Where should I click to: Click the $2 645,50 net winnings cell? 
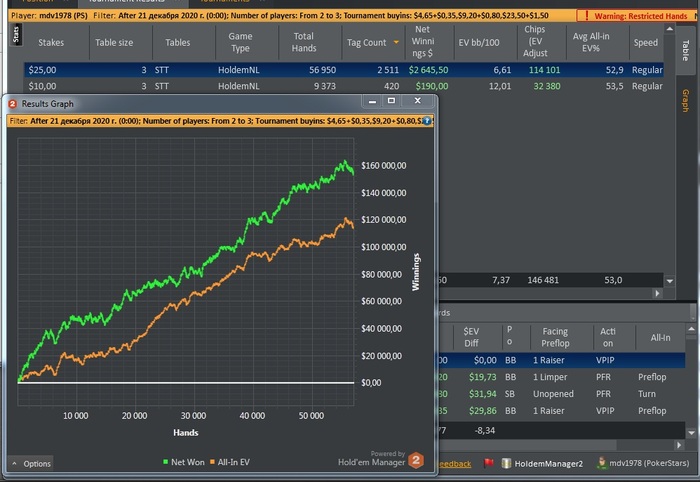pos(428,70)
